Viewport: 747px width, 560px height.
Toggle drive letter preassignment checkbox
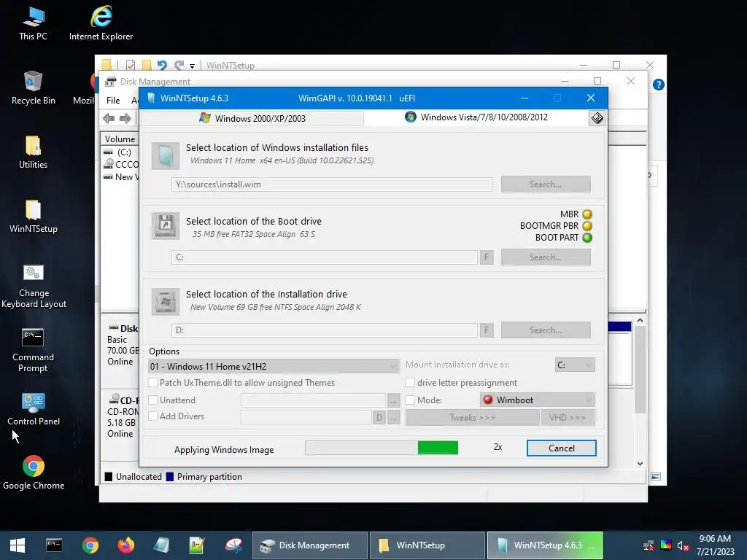click(x=410, y=382)
